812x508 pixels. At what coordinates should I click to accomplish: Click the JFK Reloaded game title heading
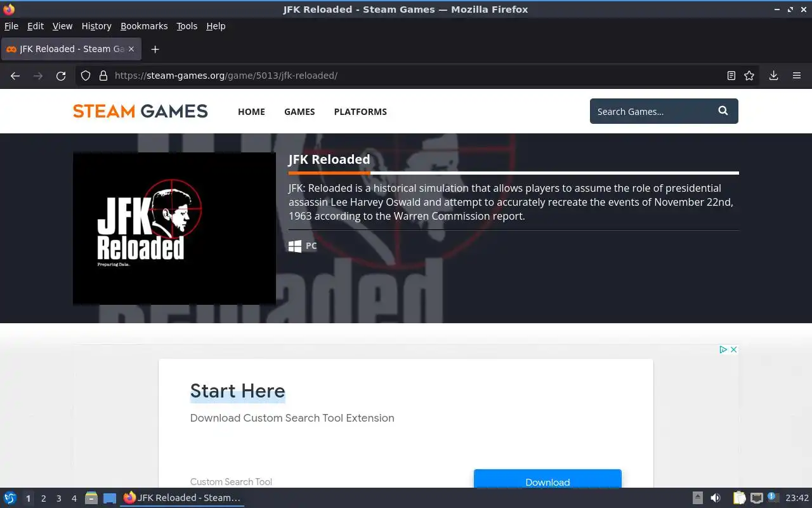(329, 159)
